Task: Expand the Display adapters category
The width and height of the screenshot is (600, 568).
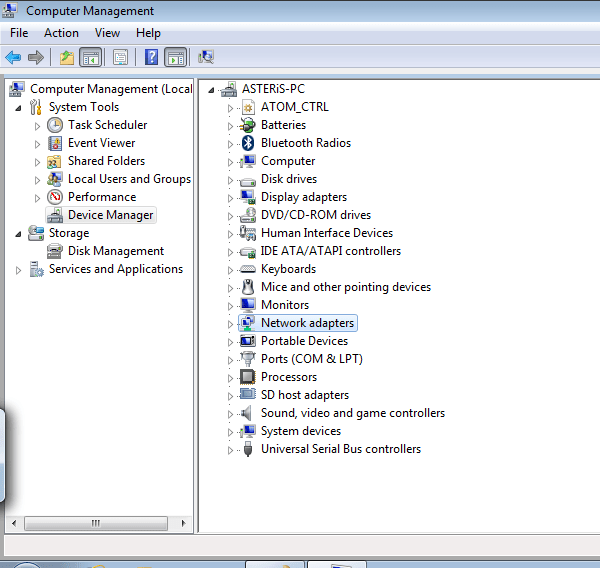Action: click(230, 198)
